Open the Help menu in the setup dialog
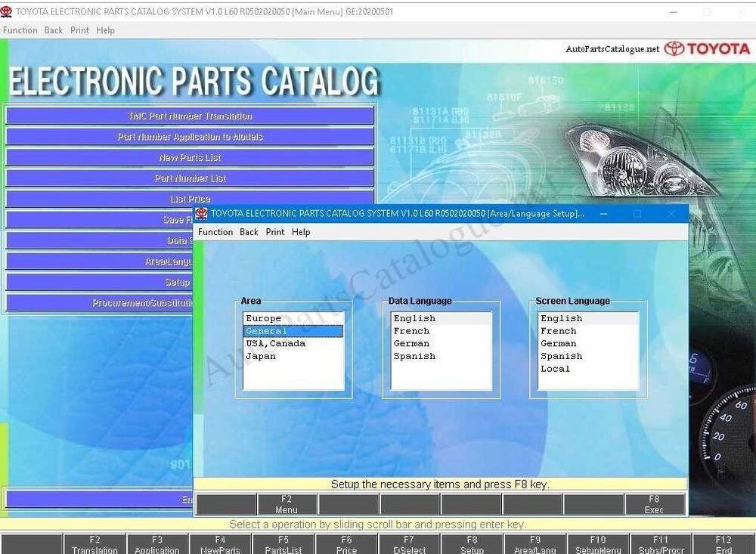Viewport: 756px width, 554px height. tap(301, 232)
